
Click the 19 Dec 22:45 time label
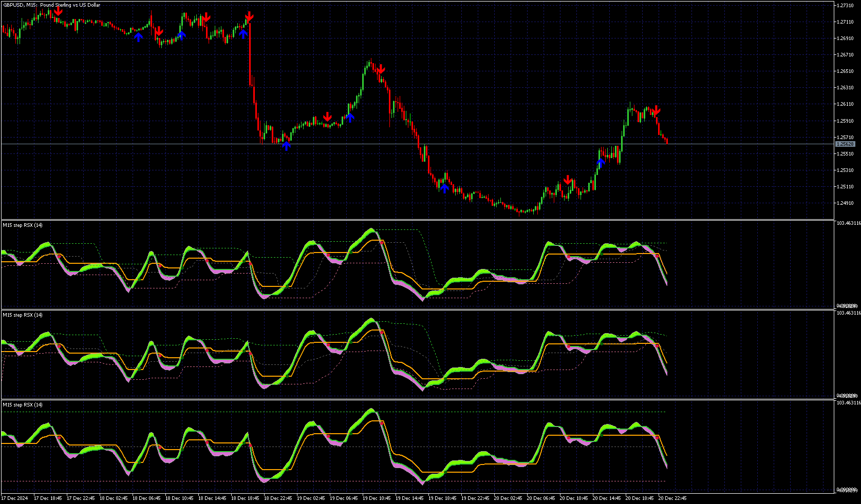tap(475, 498)
